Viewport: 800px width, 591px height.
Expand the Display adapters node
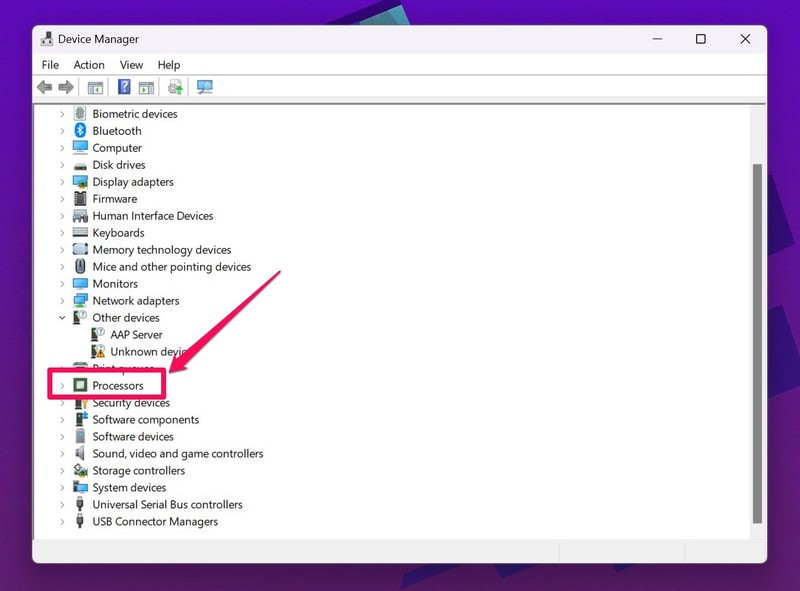62,182
